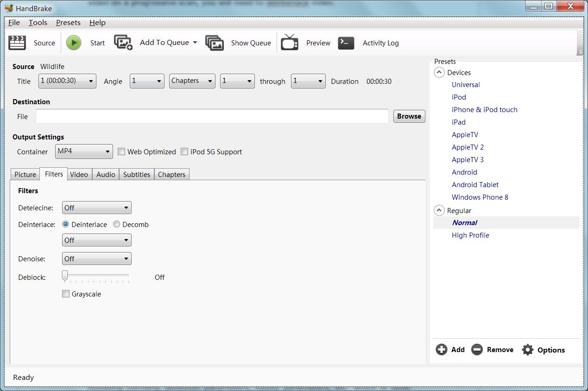
Task: Collapse the Devices presets group
Action: [x=439, y=73]
